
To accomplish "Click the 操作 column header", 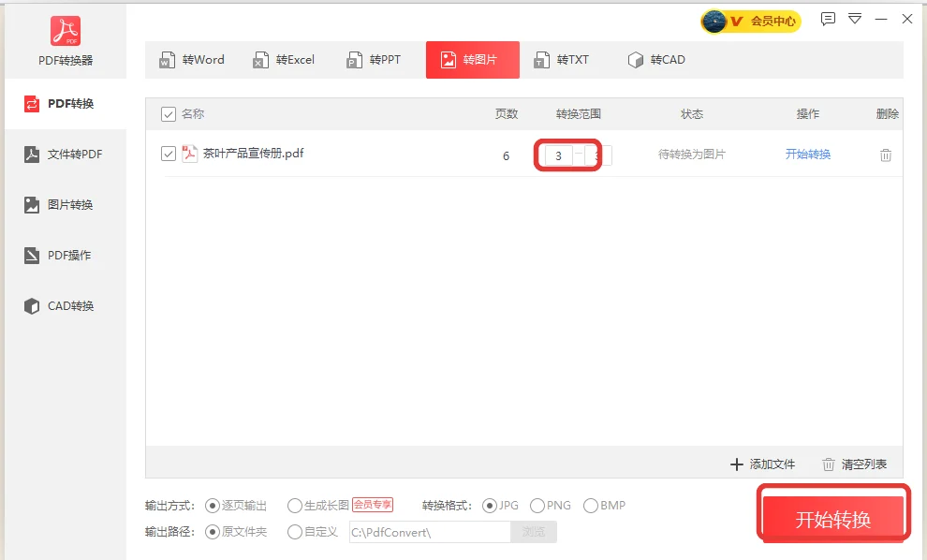I will [807, 114].
